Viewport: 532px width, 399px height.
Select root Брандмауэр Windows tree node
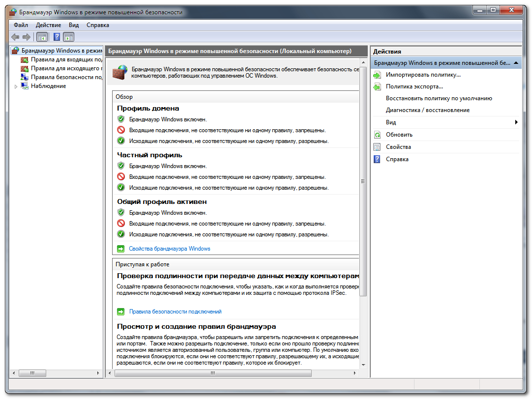pyautogui.click(x=61, y=51)
